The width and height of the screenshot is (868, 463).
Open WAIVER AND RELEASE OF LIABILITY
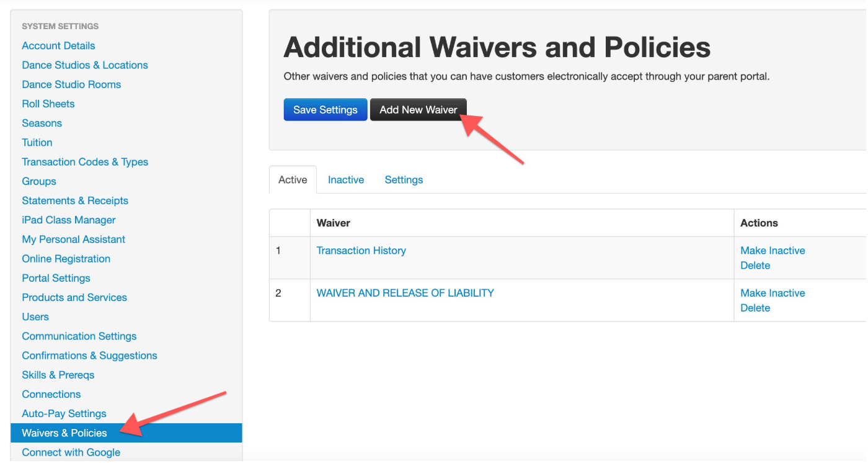click(405, 293)
